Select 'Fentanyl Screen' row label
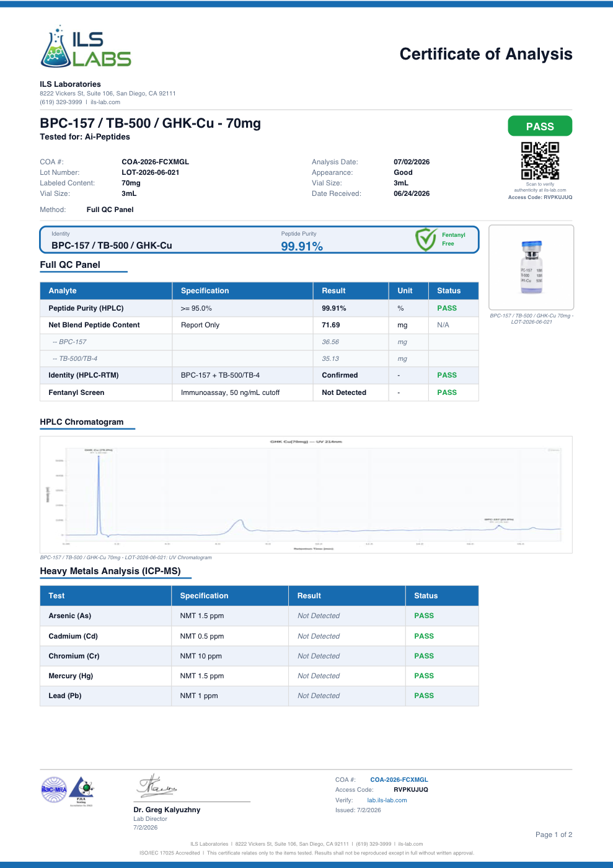The width and height of the screenshot is (613, 868). coord(76,392)
